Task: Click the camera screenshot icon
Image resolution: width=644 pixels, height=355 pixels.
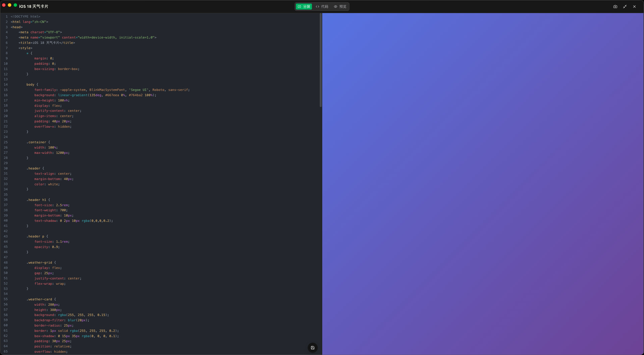Action: tap(615, 6)
